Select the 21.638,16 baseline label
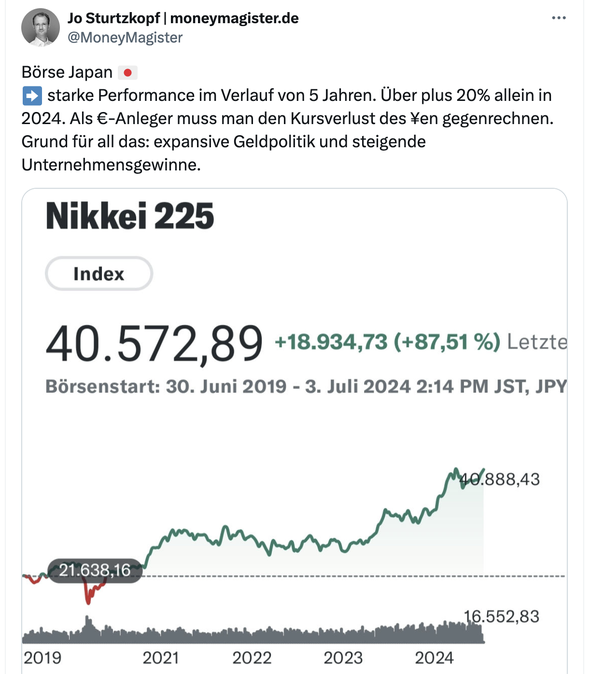The image size is (590, 674). click(x=95, y=570)
